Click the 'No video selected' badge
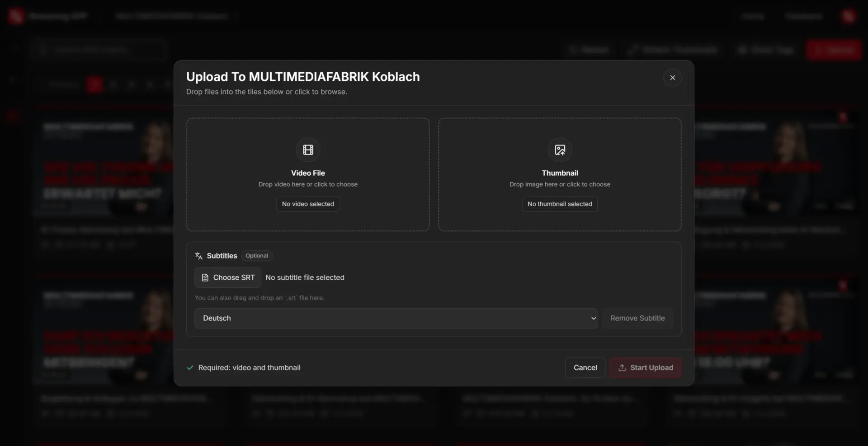 click(x=308, y=204)
